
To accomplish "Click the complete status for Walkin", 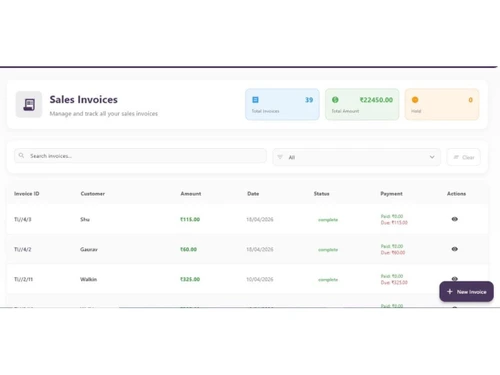I will click(x=328, y=280).
